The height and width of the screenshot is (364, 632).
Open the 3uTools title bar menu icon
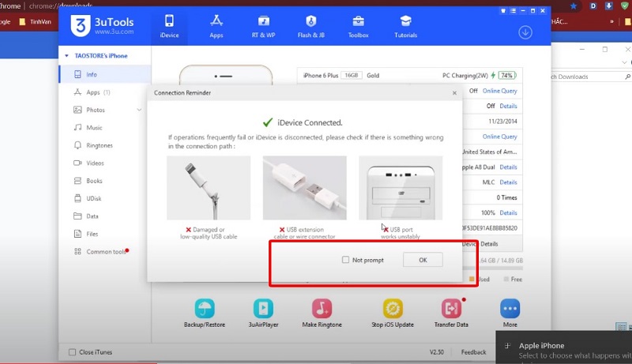pyautogui.click(x=513, y=11)
